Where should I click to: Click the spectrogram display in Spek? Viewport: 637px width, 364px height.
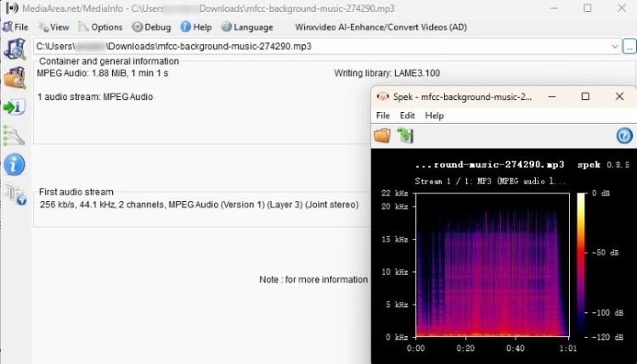click(492, 265)
